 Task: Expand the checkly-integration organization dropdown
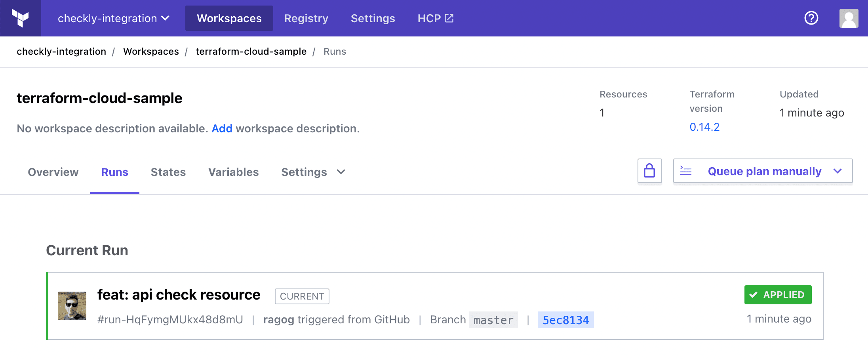[114, 18]
